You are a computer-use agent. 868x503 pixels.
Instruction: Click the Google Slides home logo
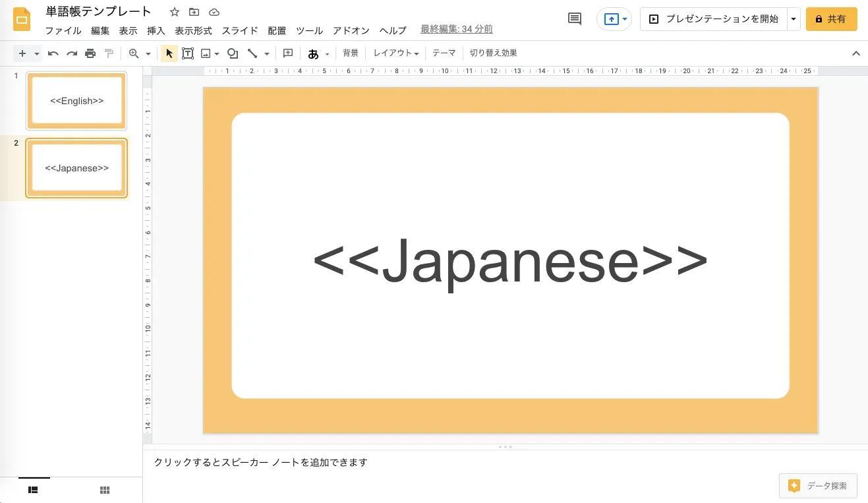[x=22, y=19]
